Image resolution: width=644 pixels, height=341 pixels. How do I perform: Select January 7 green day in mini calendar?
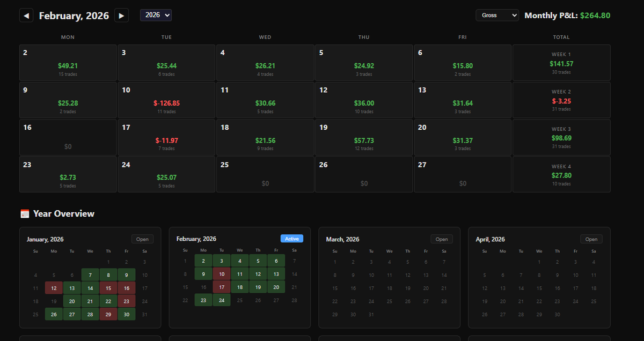click(90, 275)
